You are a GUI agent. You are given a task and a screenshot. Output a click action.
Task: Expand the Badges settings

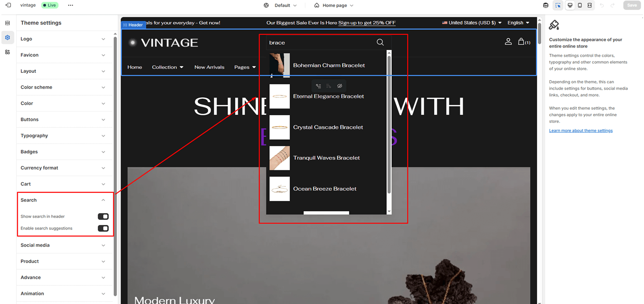coord(64,151)
